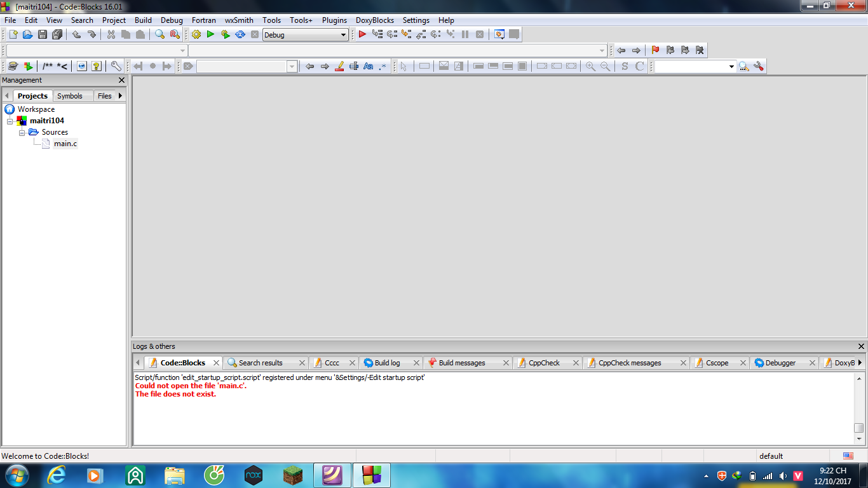Open Find with magnifier icon
This screenshot has width=868, height=488.
click(160, 34)
